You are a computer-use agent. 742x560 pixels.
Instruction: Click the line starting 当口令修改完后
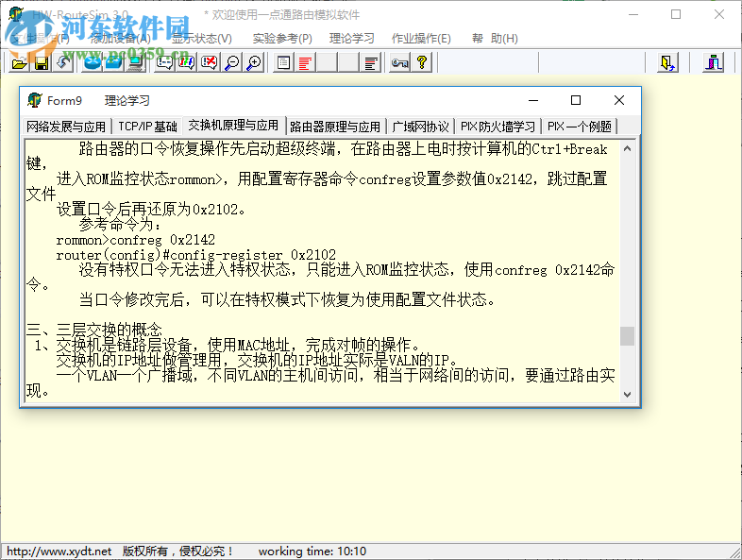coord(287,299)
